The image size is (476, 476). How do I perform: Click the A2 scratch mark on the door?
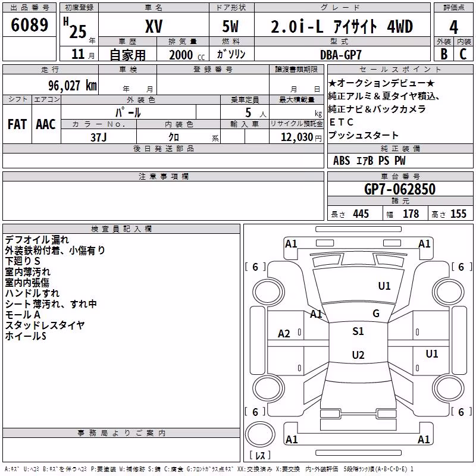pyautogui.click(x=284, y=334)
